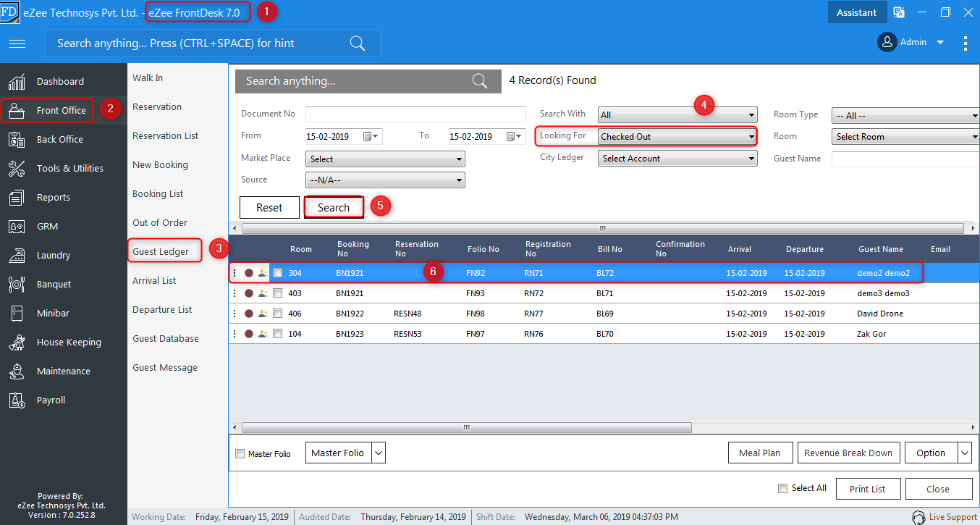The image size is (980, 525).
Task: Enable the Master Folio checkbox
Action: click(x=240, y=454)
